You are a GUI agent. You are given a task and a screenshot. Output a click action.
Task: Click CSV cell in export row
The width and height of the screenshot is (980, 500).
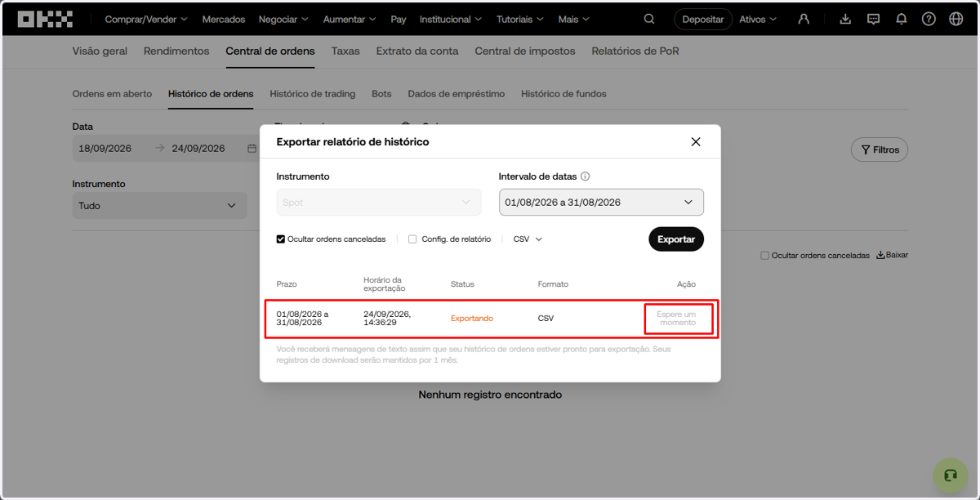546,319
